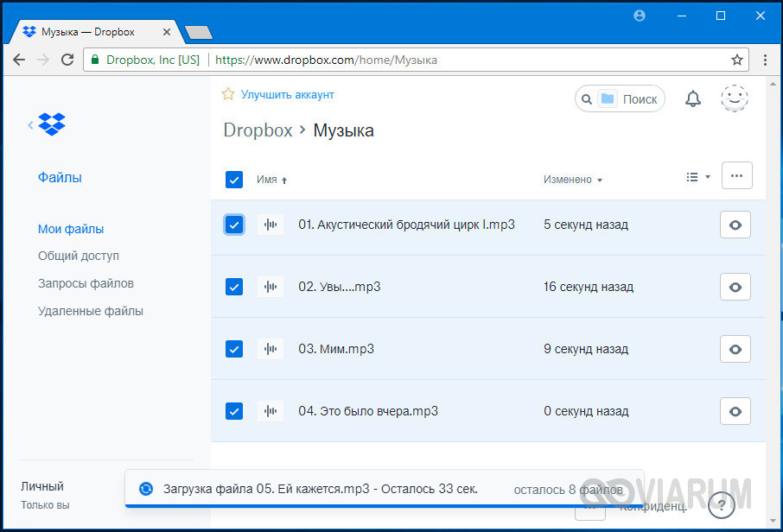Go to Общий доступ in the sidebar
This screenshot has width=783, height=532.
[79, 256]
